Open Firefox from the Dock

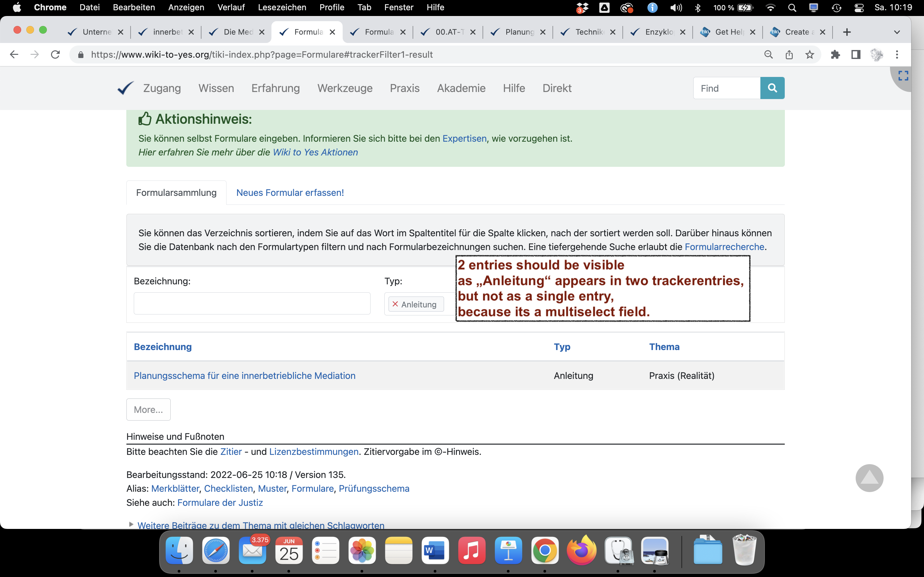coord(581,551)
